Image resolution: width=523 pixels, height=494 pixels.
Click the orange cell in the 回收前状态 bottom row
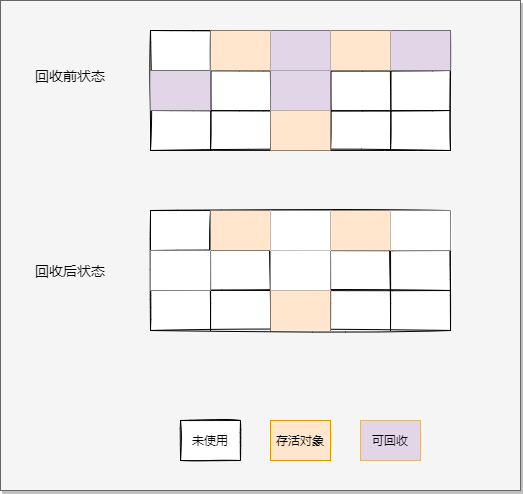pyautogui.click(x=300, y=130)
